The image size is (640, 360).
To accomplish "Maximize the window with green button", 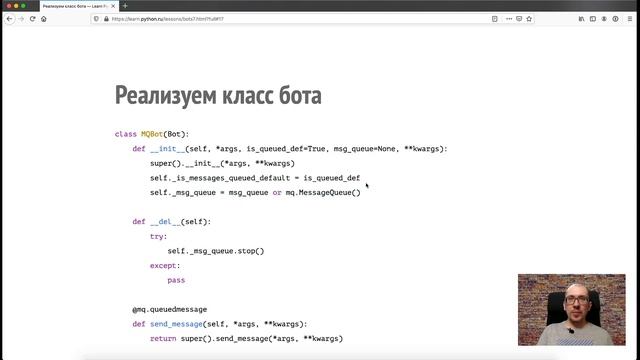I will point(23,6).
